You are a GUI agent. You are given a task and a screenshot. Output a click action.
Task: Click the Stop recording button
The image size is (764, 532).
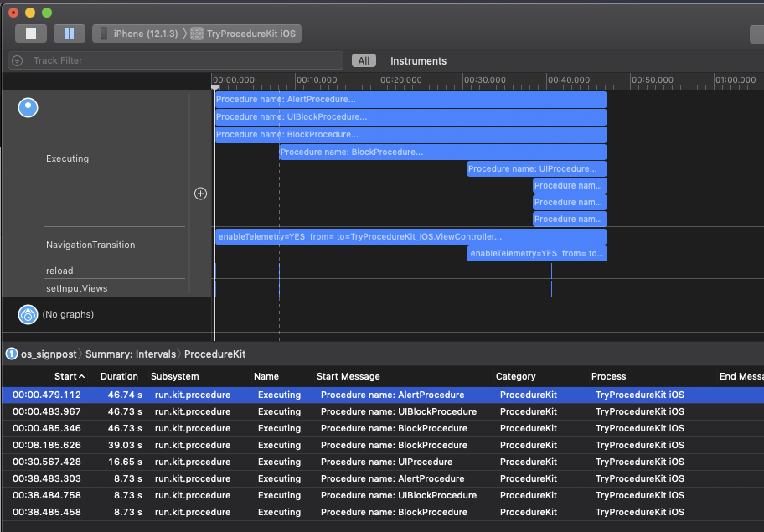(31, 34)
